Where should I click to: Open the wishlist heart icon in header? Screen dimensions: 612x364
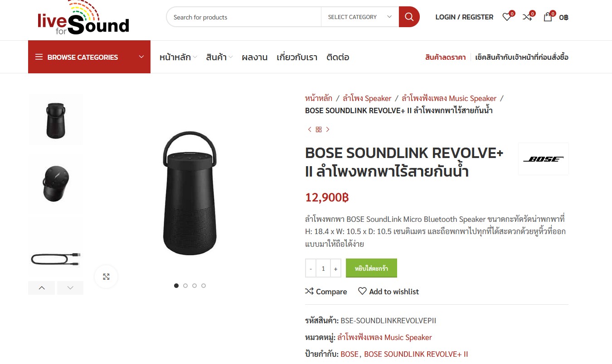(x=507, y=17)
